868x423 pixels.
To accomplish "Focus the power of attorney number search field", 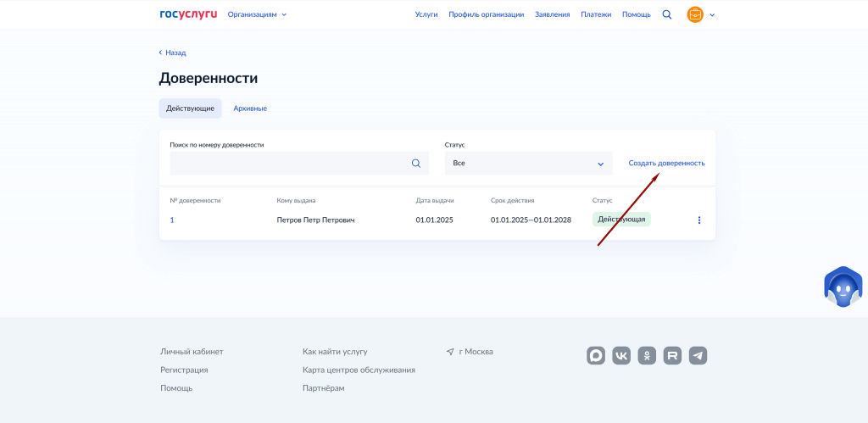I will 299,164.
